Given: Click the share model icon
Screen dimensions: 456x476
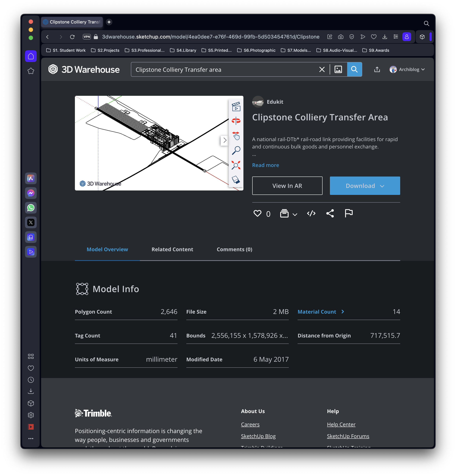Looking at the screenshot, I should tap(330, 213).
